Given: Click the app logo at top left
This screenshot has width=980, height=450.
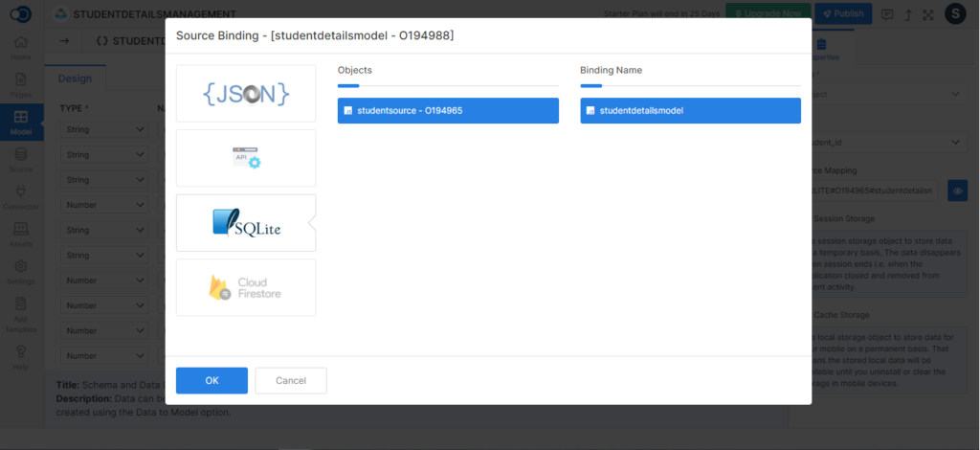Looking at the screenshot, I should [x=21, y=13].
